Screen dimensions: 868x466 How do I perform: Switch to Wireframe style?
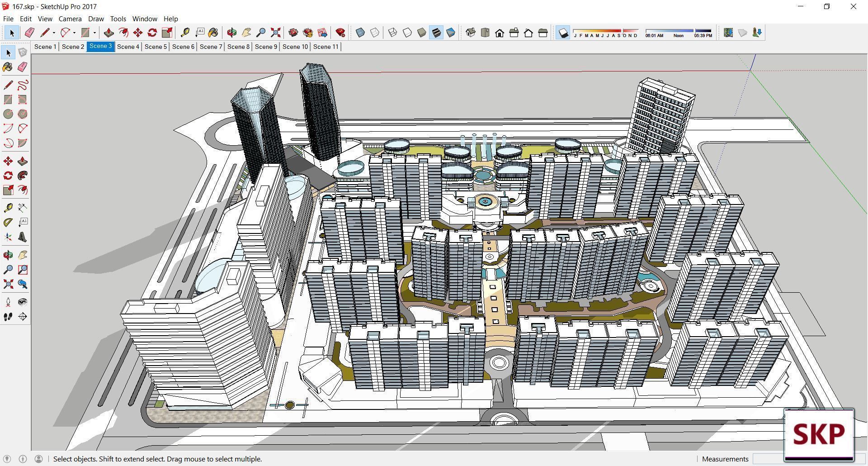tap(393, 33)
